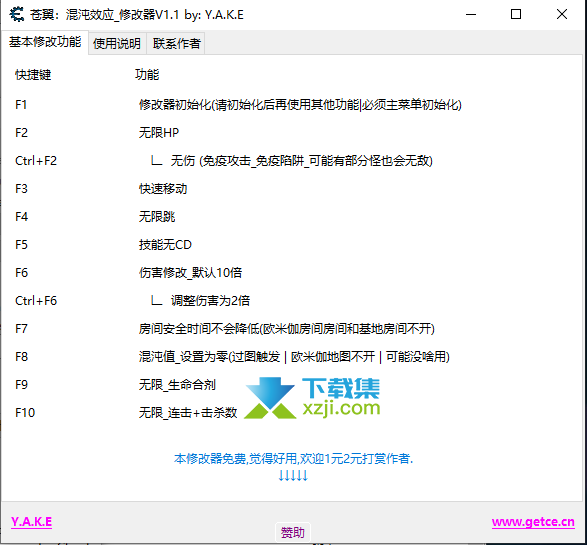587x545 pixels.
Task: Click the Cheat Engine gear icon in title bar
Action: (16, 15)
